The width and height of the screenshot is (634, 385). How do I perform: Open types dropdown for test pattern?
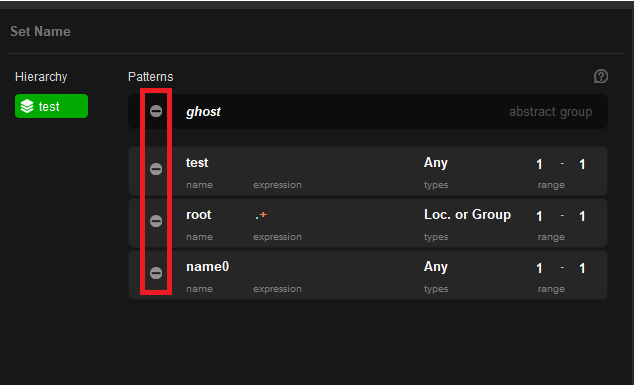pyautogui.click(x=435, y=163)
